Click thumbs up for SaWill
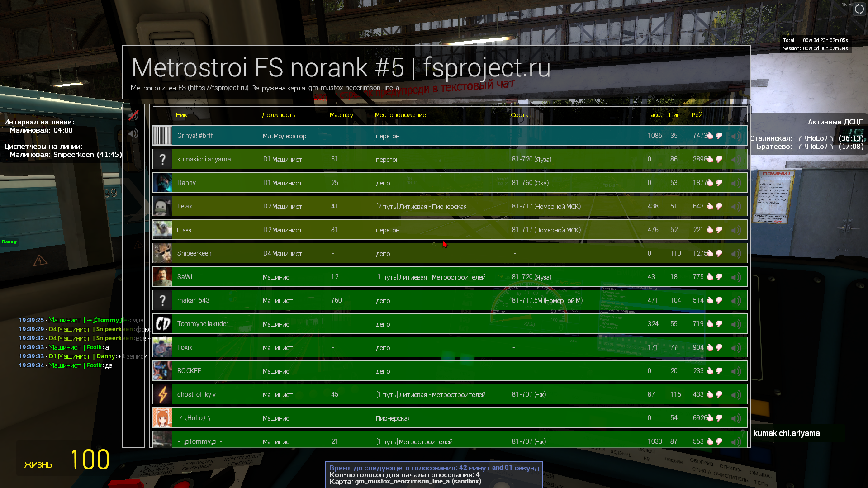This screenshot has height=488, width=868. (710, 277)
